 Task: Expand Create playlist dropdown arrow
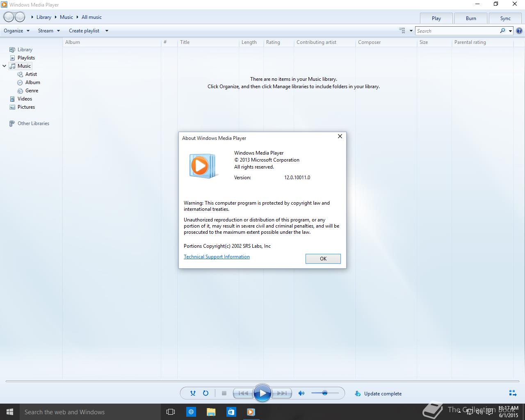tap(107, 31)
